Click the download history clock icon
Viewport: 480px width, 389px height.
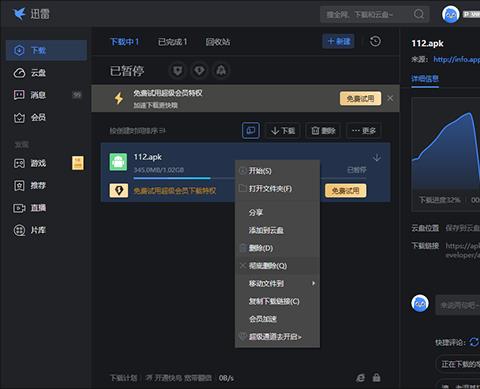(x=375, y=41)
